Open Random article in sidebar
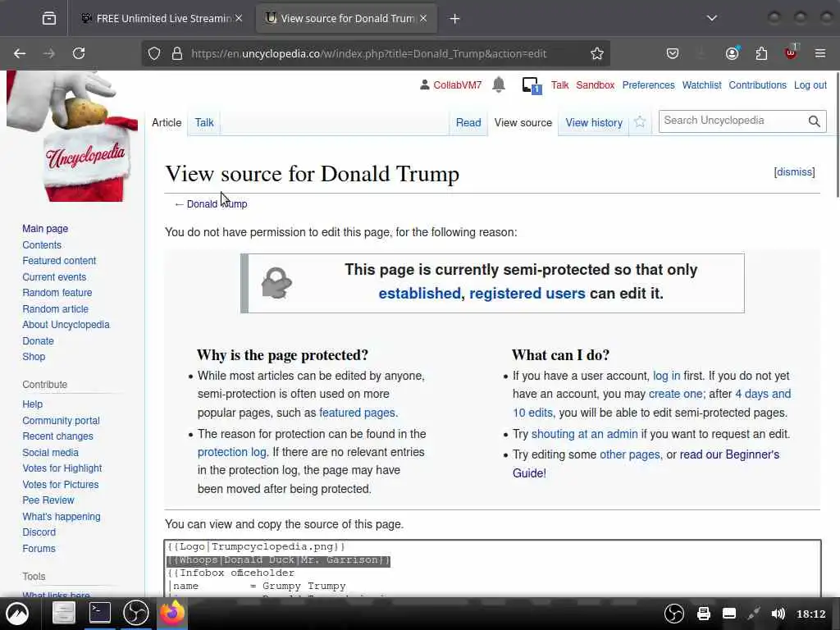 pos(55,309)
